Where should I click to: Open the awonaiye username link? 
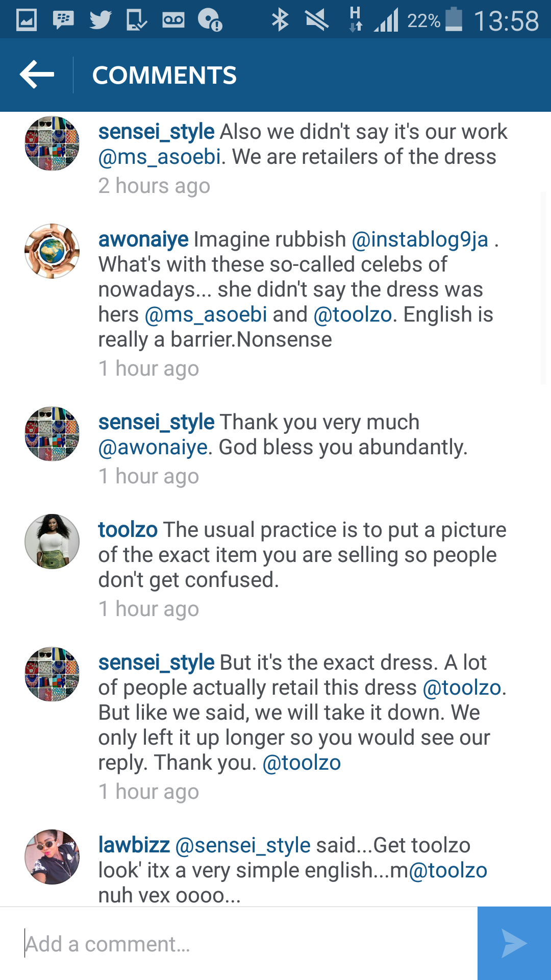click(x=143, y=239)
